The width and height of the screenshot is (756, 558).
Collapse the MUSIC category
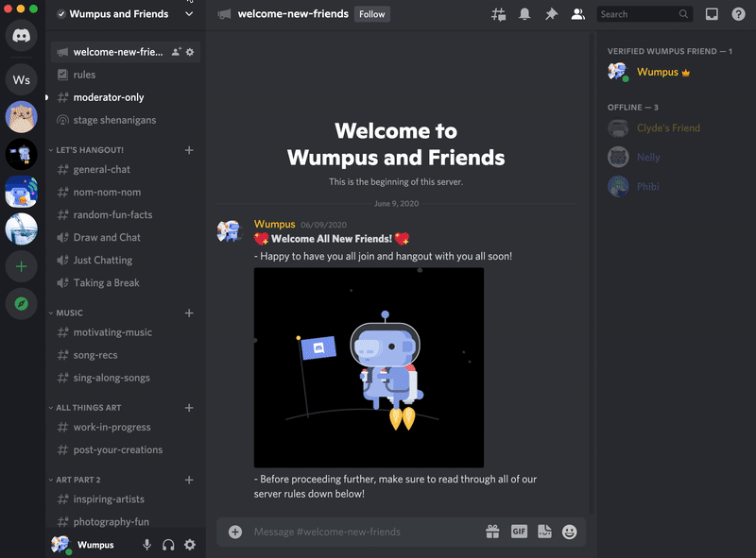click(69, 313)
